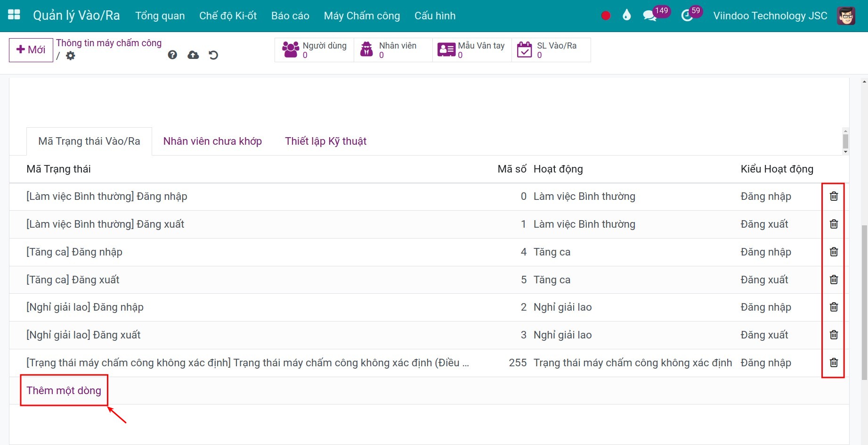Sort by Mã Trạng thái column header
Screen dimensions: 868x445
[58, 169]
